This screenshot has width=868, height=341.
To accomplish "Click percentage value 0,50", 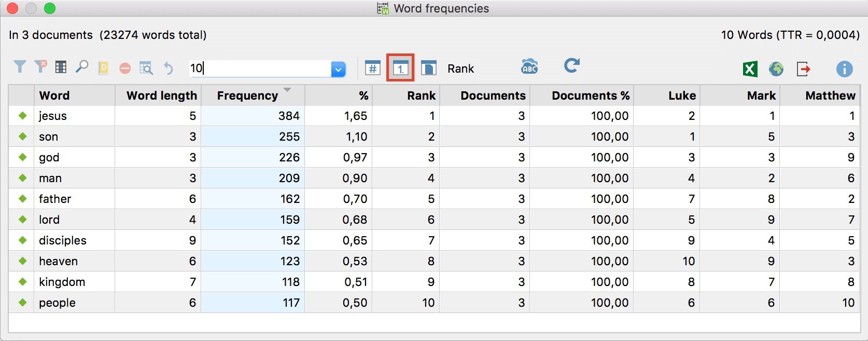I will point(355,303).
